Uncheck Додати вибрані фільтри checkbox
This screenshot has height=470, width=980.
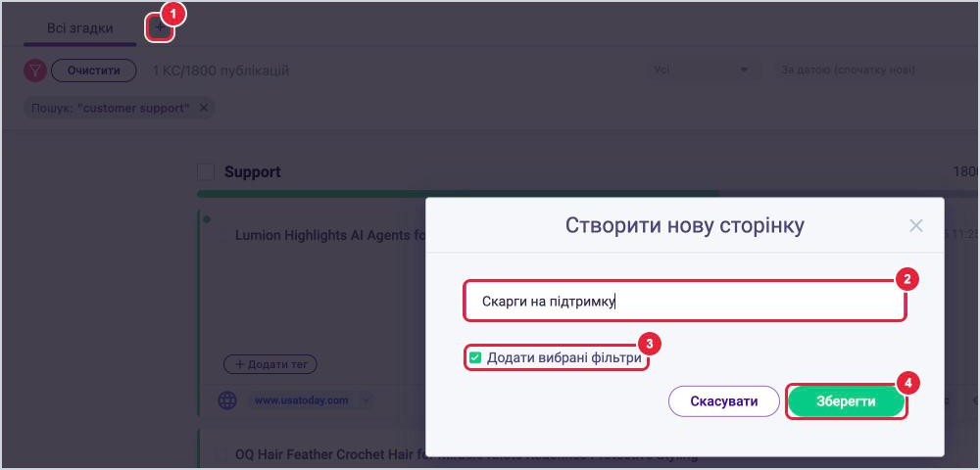(475, 358)
